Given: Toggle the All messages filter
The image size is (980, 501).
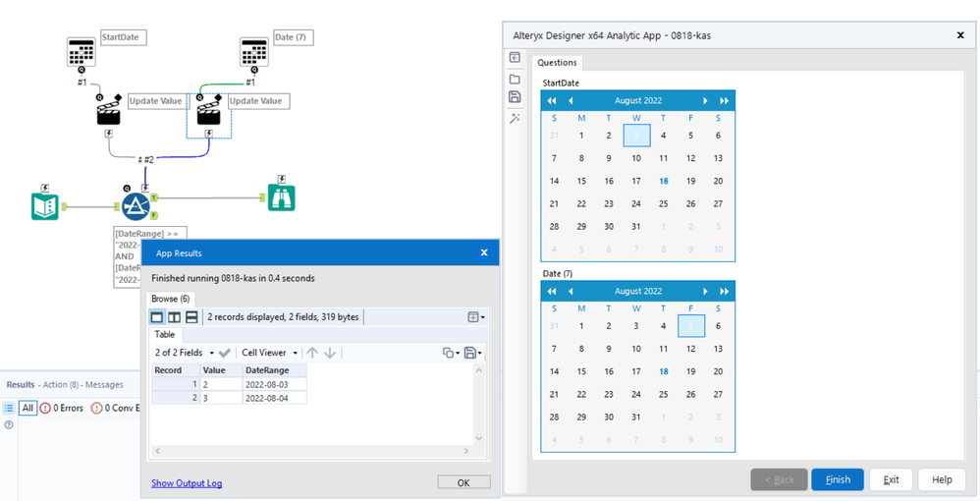Looking at the screenshot, I should (27, 409).
